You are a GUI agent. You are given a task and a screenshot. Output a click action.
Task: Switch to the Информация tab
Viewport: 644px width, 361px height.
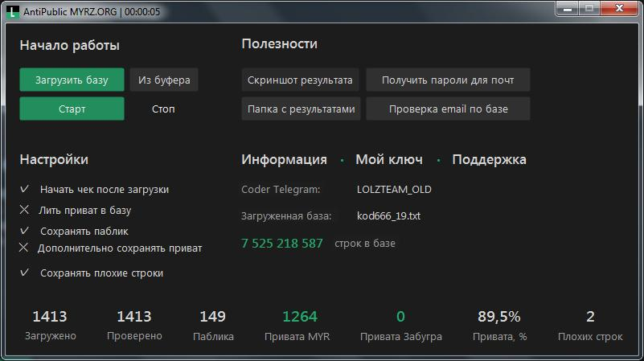(x=285, y=159)
